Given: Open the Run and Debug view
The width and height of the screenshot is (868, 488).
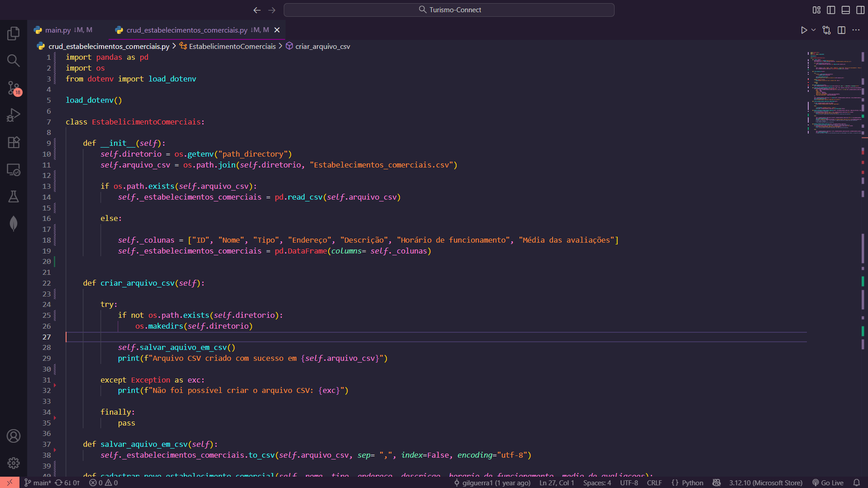Looking at the screenshot, I should pos(14,115).
